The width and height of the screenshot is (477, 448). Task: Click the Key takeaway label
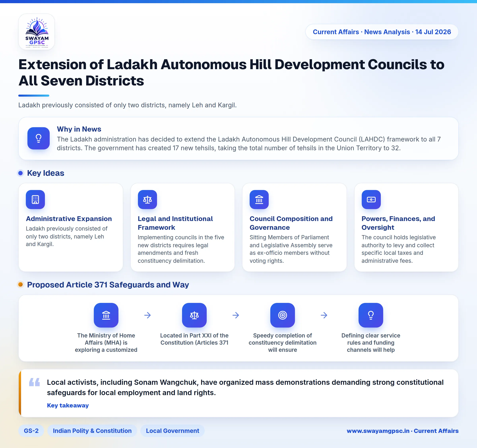click(x=68, y=405)
